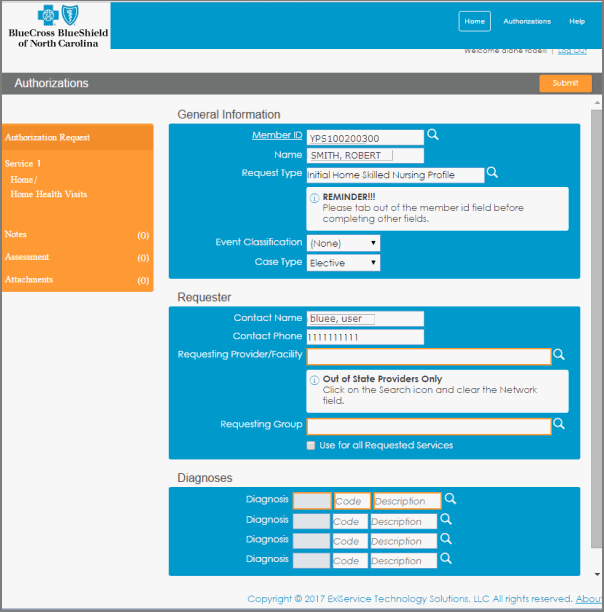Image resolution: width=604 pixels, height=612 pixels.
Task: Click the Request Type search magnifier icon
Action: pos(492,173)
